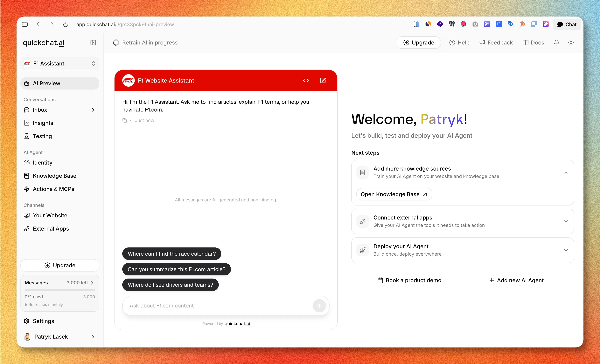Choose the race calendar suggestion chip
The image size is (600, 364).
click(x=172, y=254)
